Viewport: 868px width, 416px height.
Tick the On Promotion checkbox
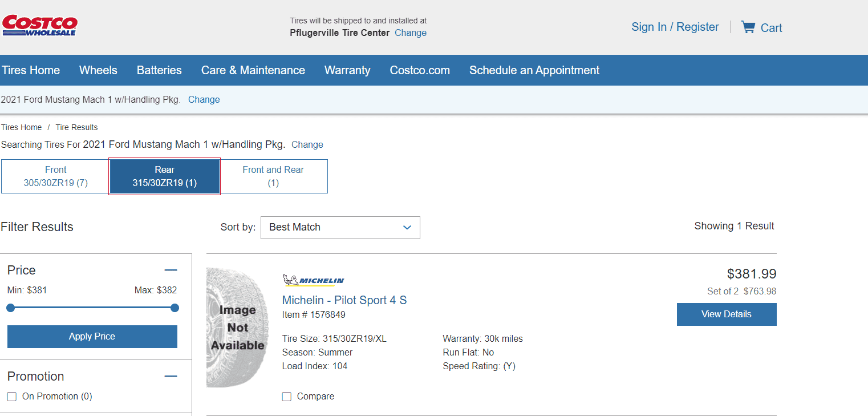pos(12,397)
